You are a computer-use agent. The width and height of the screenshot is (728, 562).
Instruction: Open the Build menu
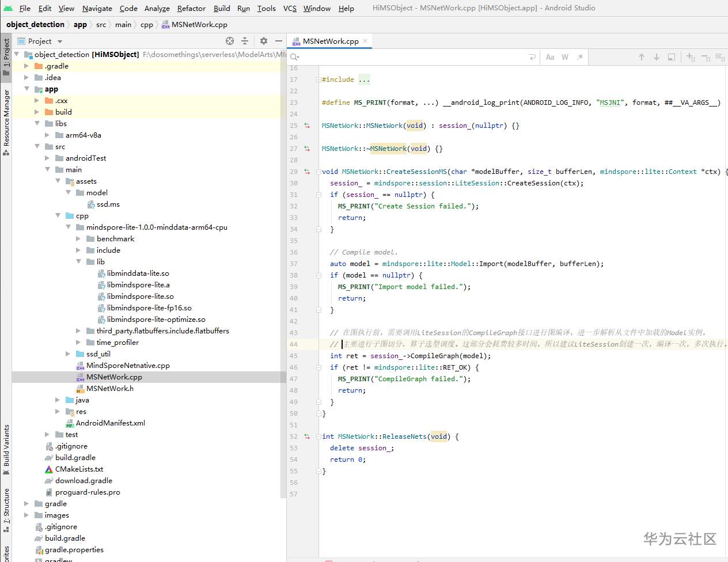[222, 8]
